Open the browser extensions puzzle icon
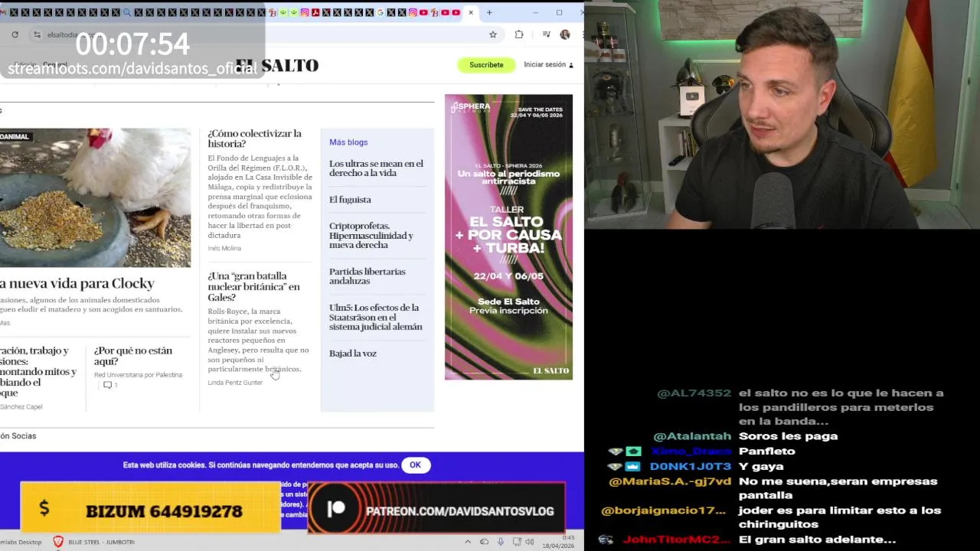The image size is (980, 551). pos(519,34)
